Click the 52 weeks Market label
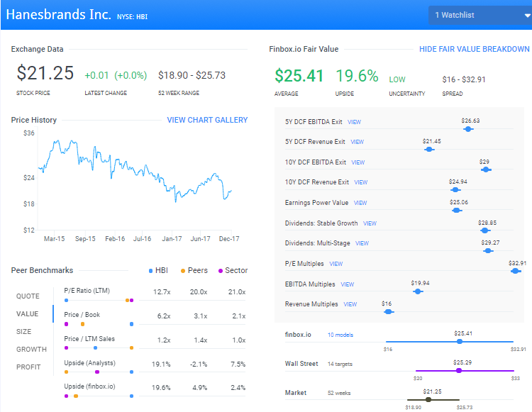The width and height of the screenshot is (532, 412). click(339, 394)
